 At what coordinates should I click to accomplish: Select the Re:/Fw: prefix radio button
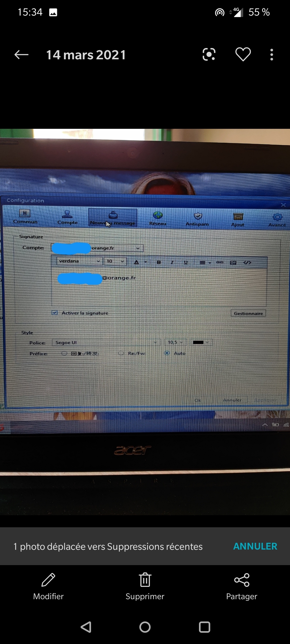(121, 353)
